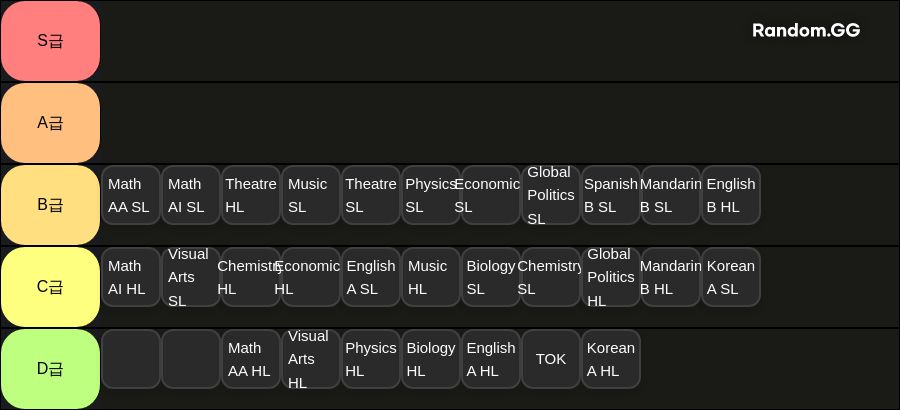Select the Physics HL tile
Screen dimensions: 900x410
[371, 359]
